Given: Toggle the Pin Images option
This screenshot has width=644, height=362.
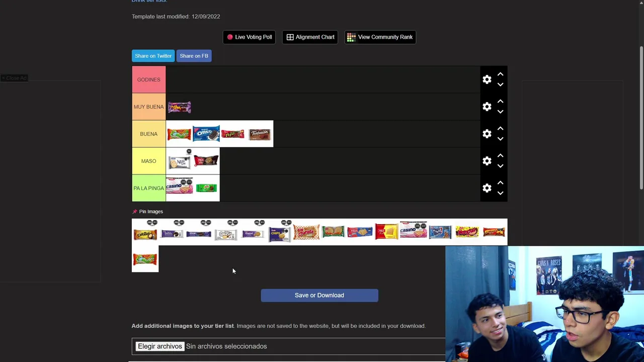Looking at the screenshot, I should coord(147,212).
